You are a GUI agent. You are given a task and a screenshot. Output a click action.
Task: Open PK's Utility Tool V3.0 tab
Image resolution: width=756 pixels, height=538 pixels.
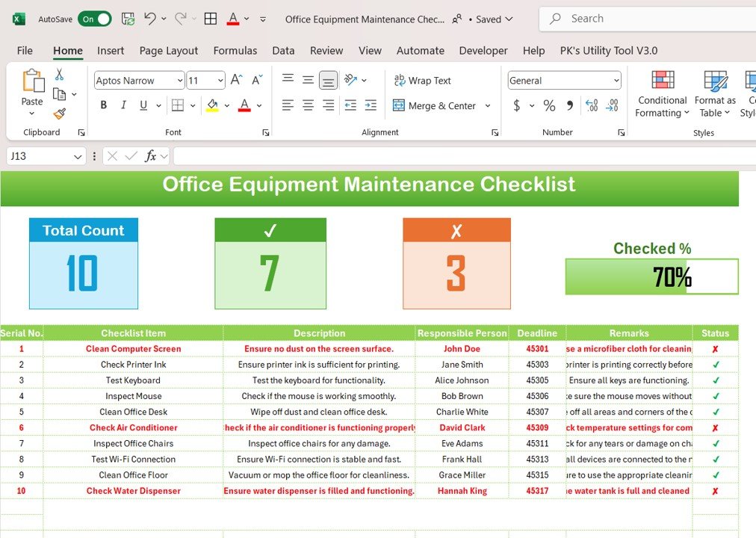(x=609, y=51)
